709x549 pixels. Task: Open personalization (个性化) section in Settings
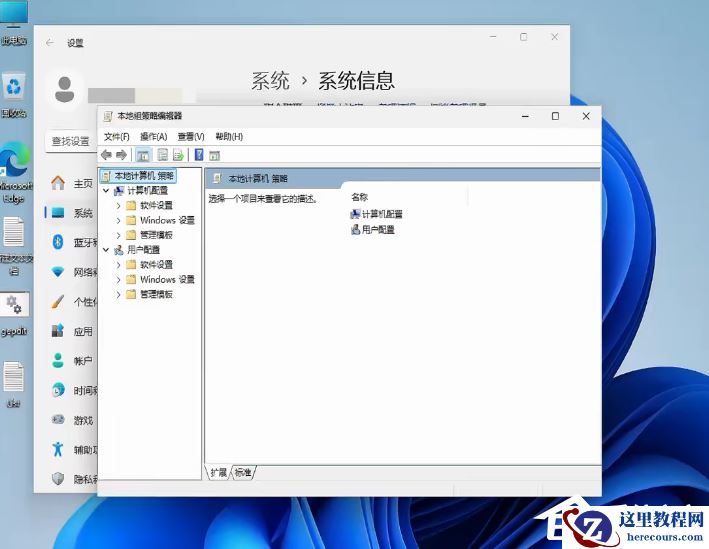[74, 302]
